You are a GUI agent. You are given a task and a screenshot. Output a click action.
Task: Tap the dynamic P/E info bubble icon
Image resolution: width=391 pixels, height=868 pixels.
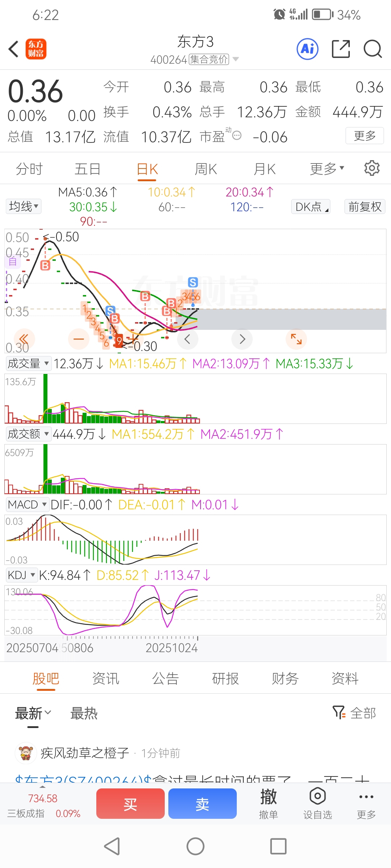coord(237,136)
